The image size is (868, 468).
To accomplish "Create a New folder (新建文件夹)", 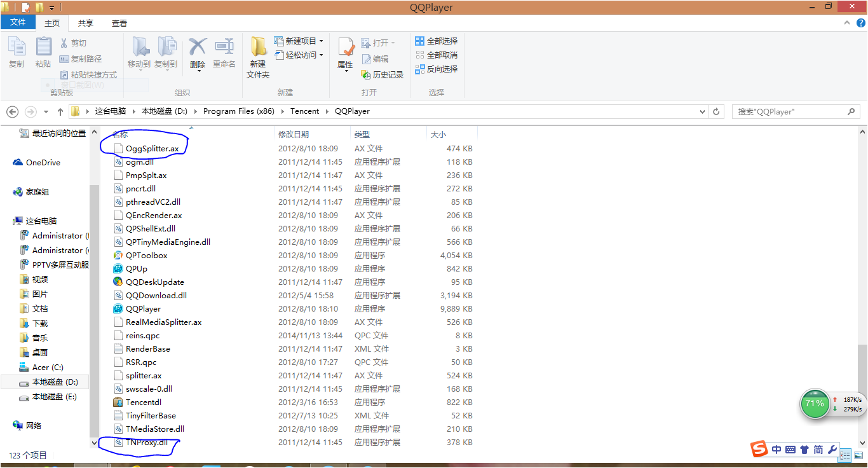I will click(x=258, y=57).
